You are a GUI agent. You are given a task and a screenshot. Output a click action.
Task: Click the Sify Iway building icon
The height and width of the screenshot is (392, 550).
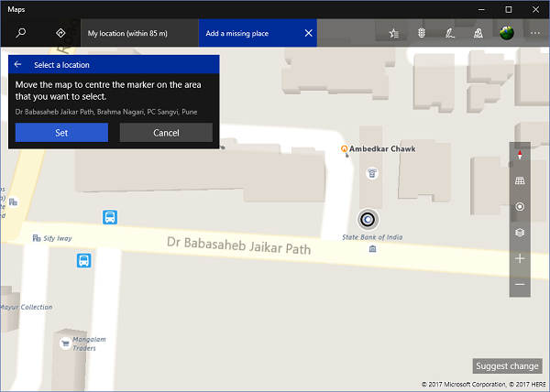click(37, 238)
